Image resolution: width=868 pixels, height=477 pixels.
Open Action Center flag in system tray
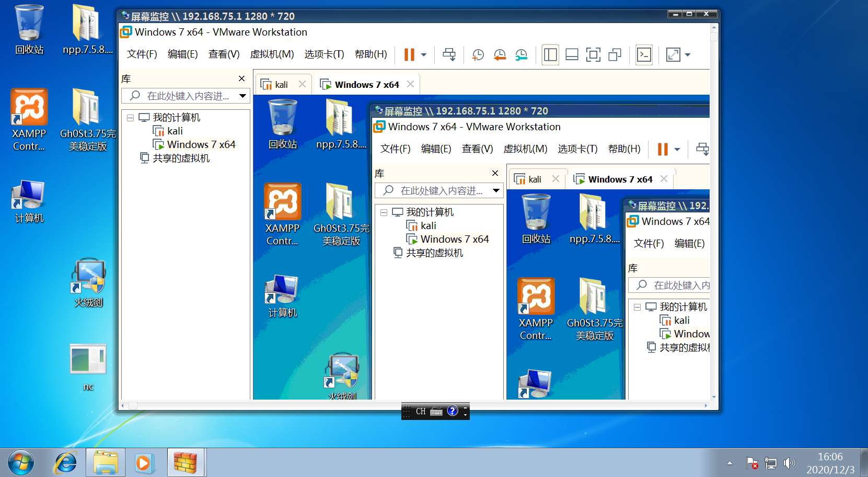tap(752, 463)
